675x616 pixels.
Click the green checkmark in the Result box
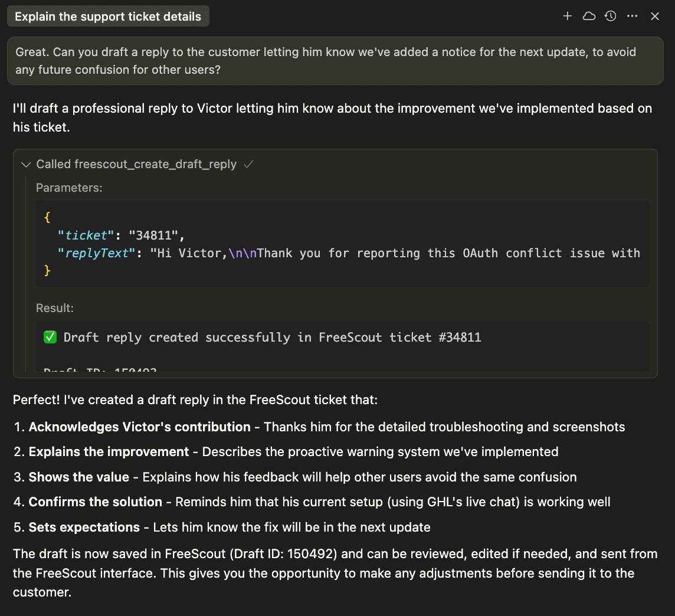click(50, 337)
